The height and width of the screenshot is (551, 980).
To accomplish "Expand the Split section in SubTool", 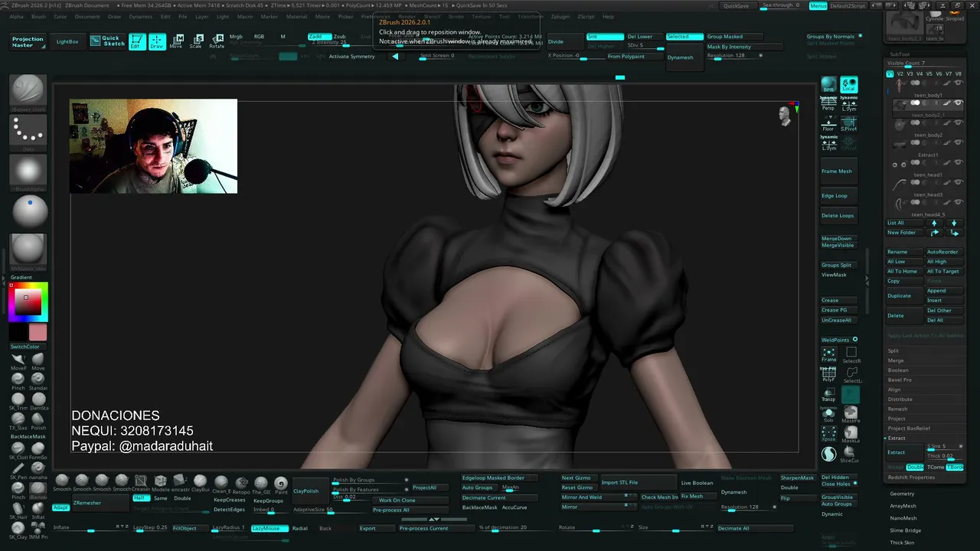I will (893, 350).
